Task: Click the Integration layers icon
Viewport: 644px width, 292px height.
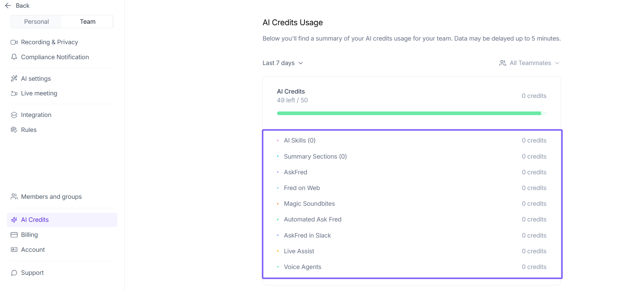Action: coord(14,115)
